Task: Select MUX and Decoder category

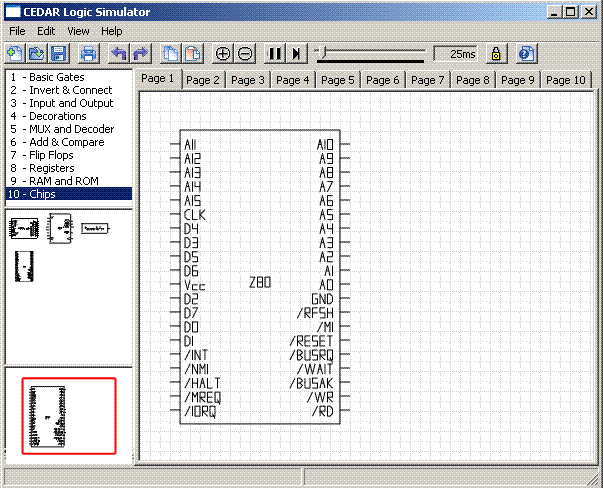Action: coord(69,129)
